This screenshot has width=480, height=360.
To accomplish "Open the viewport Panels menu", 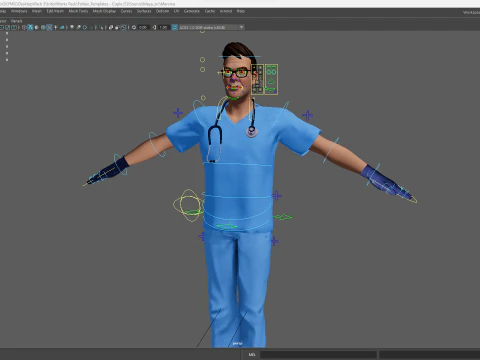I will point(16,21).
